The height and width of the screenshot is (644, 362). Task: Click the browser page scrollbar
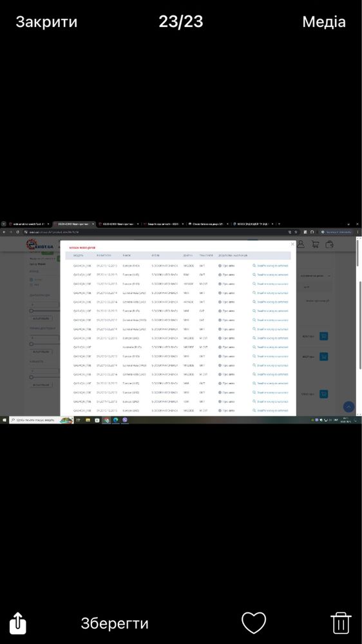pyautogui.click(x=359, y=324)
